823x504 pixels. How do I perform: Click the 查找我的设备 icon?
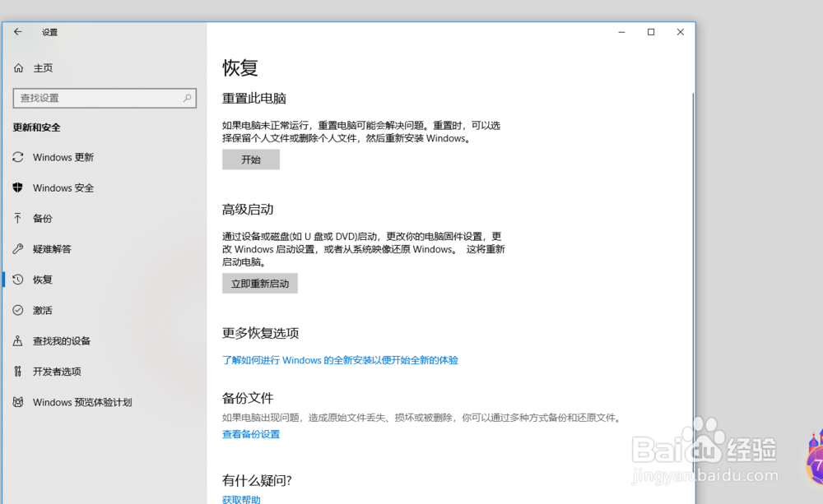[17, 340]
